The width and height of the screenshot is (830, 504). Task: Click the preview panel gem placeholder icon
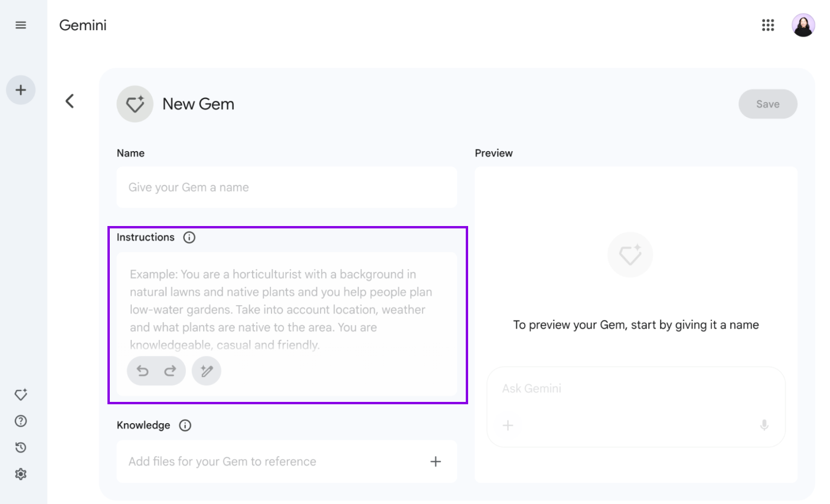coord(630,255)
